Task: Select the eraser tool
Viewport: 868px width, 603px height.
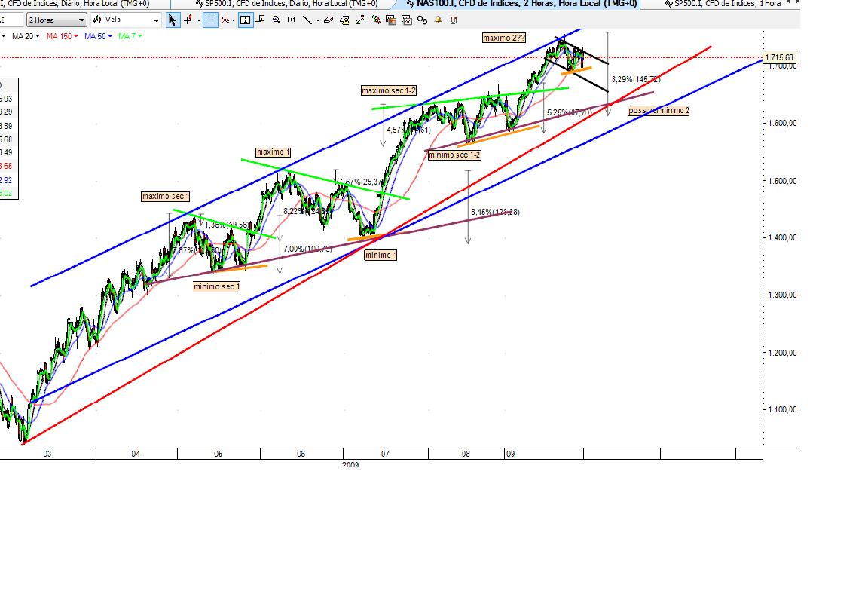Action: tap(329, 20)
